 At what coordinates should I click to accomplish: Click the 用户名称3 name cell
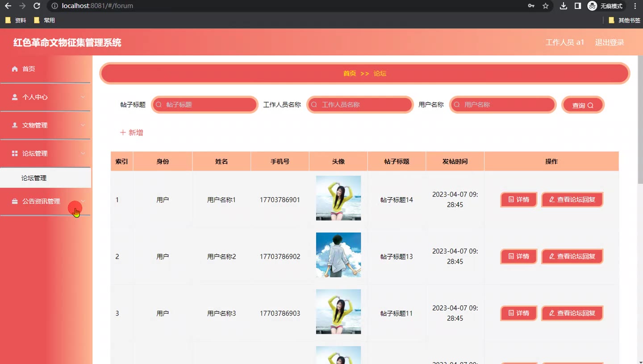click(221, 313)
